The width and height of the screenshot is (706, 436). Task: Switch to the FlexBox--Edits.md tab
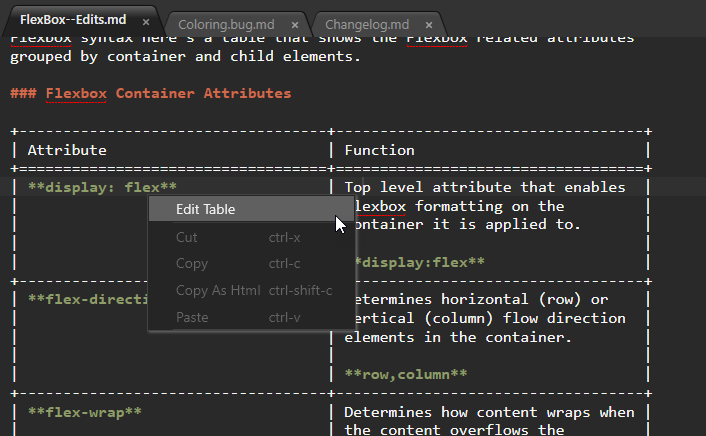73,20
